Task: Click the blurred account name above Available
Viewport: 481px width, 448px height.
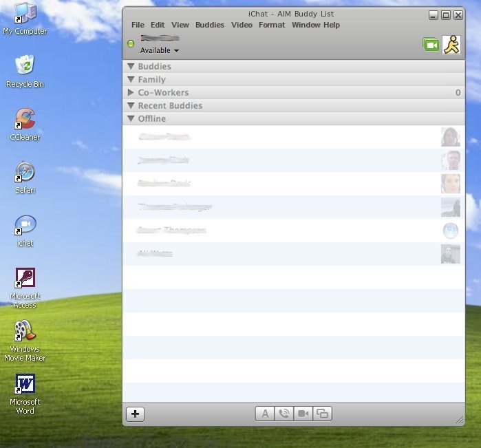Action: (x=160, y=39)
